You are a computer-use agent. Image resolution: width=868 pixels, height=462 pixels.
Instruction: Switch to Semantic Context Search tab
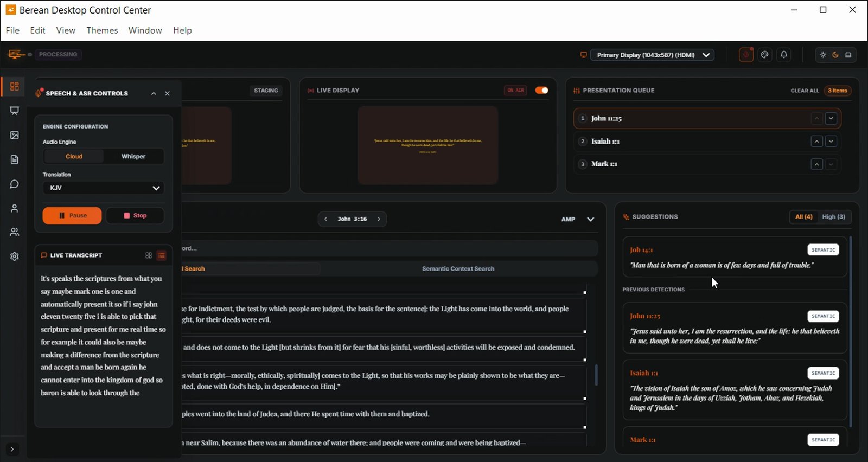coord(458,268)
